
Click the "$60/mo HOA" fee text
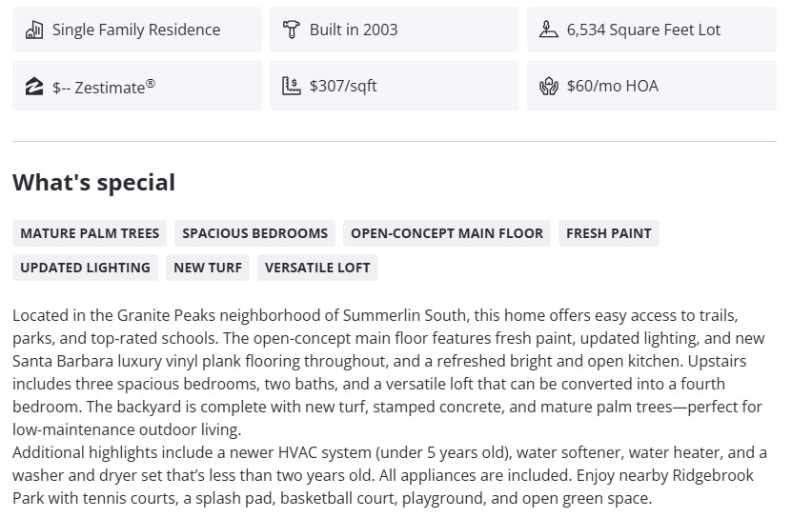pos(613,87)
